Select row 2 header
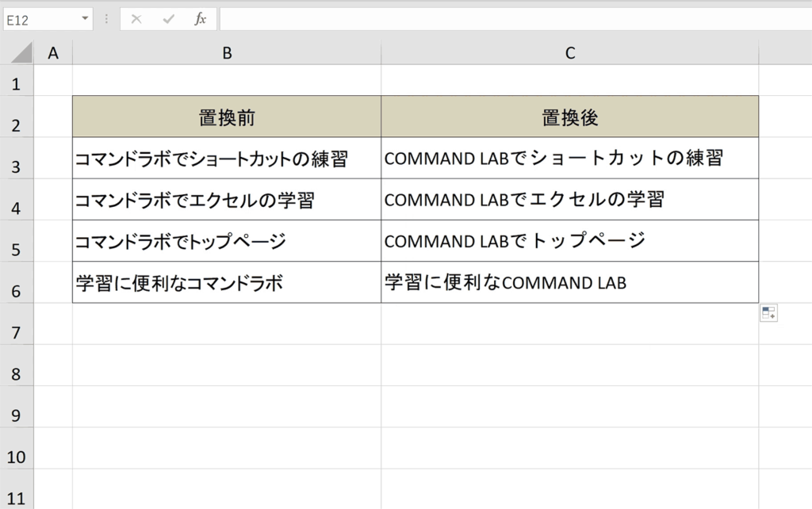 pyautogui.click(x=17, y=117)
